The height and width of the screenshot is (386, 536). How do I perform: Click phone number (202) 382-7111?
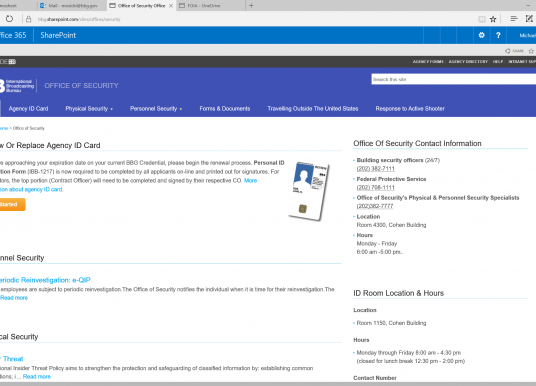click(375, 169)
